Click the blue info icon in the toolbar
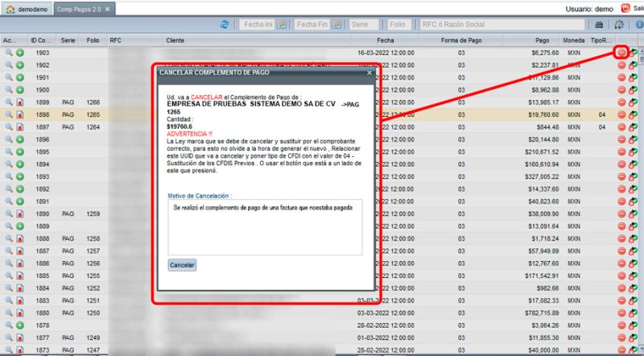Image resolution: width=644 pixels, height=356 pixels. point(639,25)
